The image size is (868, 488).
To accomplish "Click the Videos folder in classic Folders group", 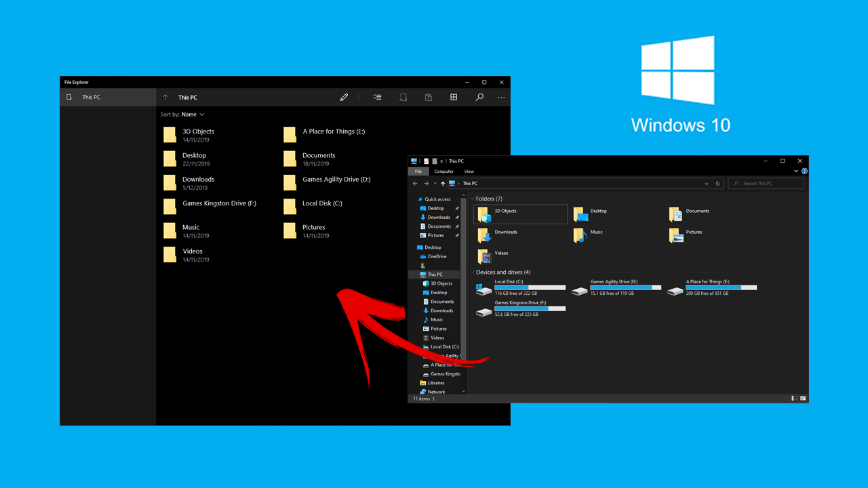I will coord(493,256).
